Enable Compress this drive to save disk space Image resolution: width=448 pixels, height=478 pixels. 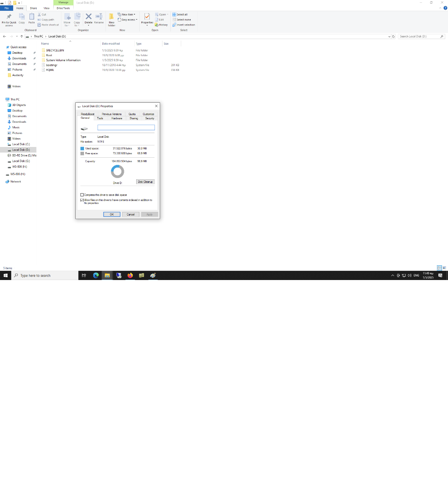[x=82, y=195]
